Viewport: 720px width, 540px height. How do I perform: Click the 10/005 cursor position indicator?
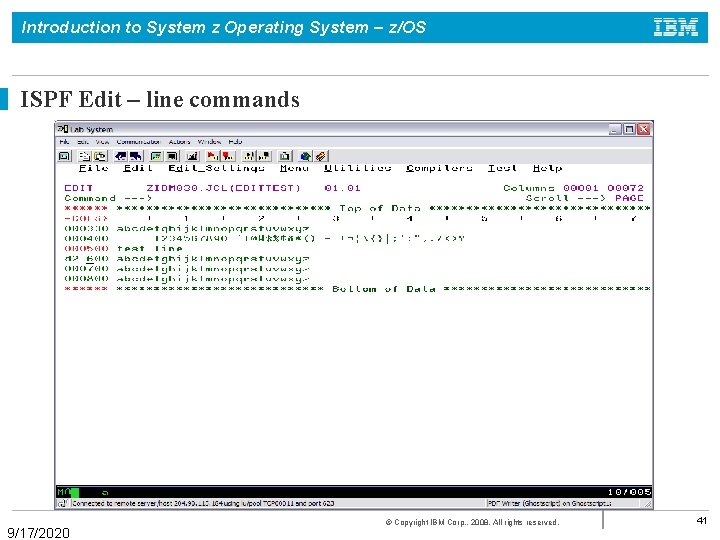(x=629, y=492)
